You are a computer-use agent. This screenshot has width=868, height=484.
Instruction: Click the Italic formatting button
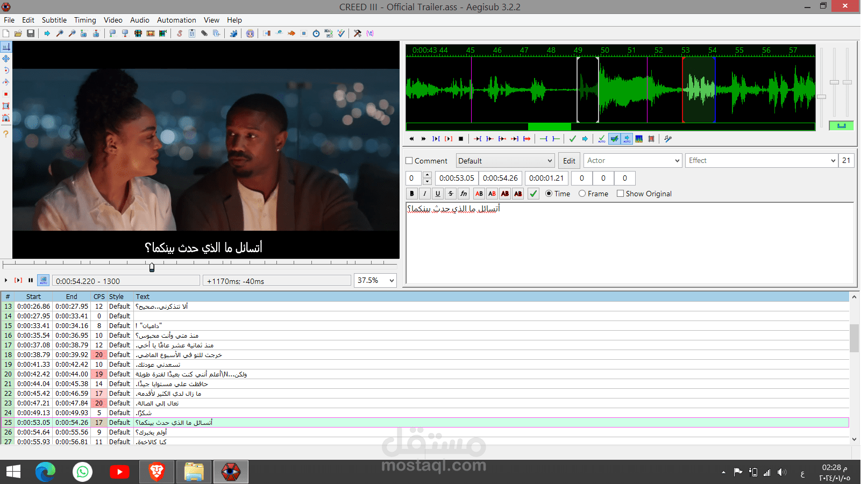(425, 194)
